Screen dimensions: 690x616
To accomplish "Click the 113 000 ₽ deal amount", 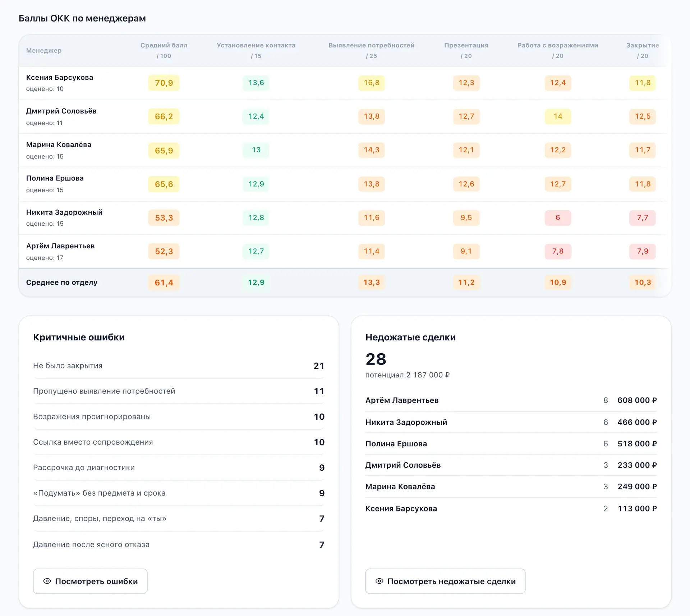I will pos(637,509).
